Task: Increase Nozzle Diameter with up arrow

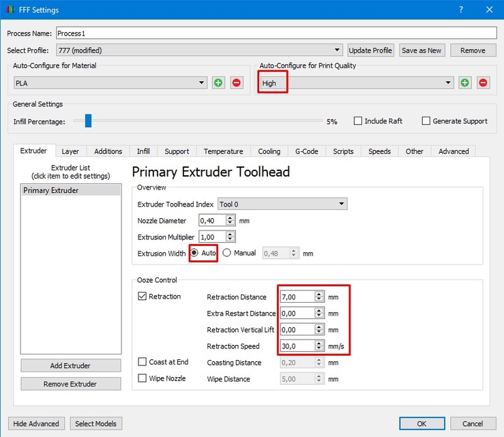Action: 230,218
